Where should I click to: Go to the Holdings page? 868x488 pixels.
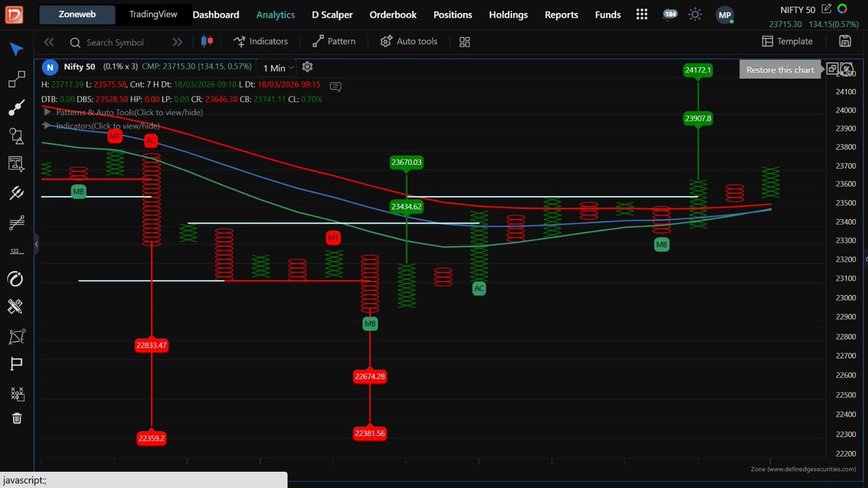pyautogui.click(x=509, y=14)
